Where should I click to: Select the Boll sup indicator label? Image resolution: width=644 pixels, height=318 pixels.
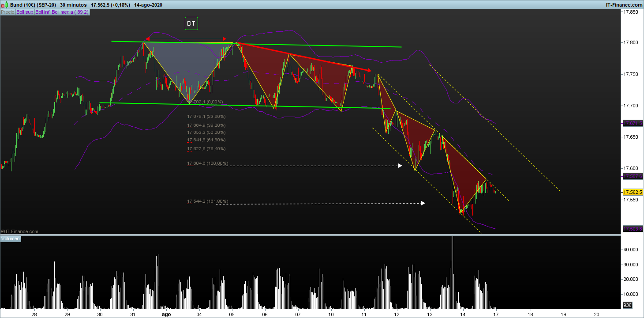25,12
